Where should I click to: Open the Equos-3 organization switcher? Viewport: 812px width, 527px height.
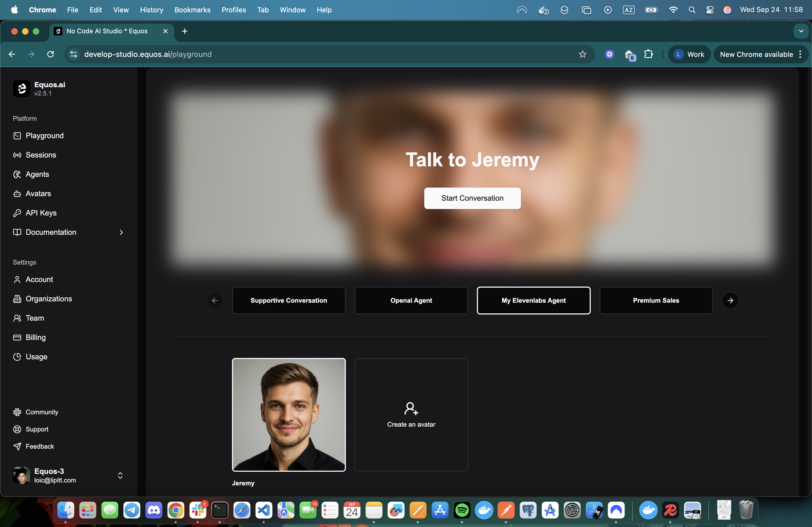[x=120, y=475]
